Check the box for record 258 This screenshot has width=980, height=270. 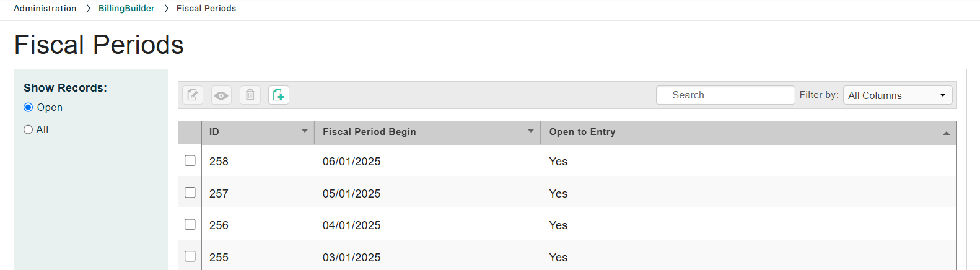tap(190, 160)
